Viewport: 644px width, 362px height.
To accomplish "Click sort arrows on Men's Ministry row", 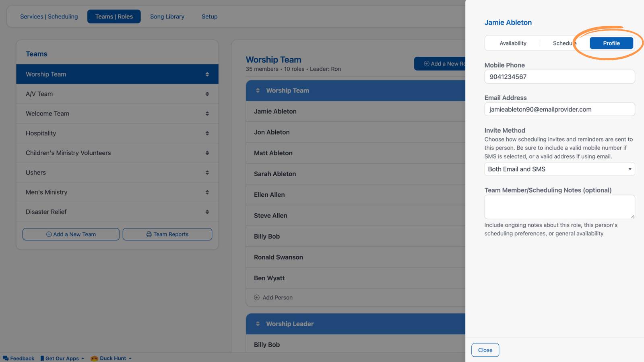I will pos(207,192).
